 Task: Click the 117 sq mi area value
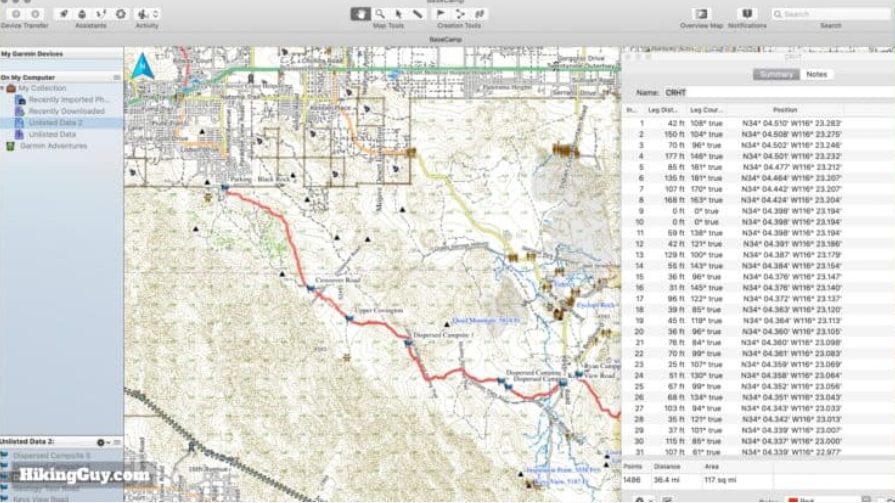tap(720, 480)
